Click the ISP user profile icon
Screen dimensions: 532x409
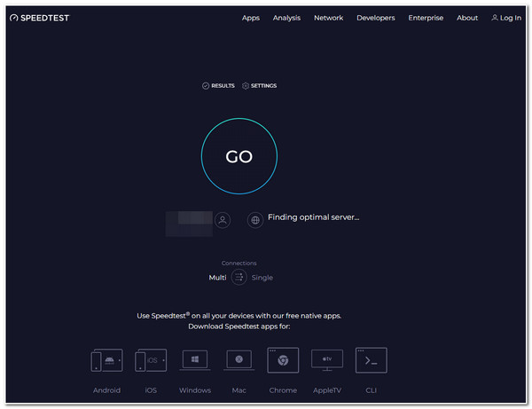[223, 220]
